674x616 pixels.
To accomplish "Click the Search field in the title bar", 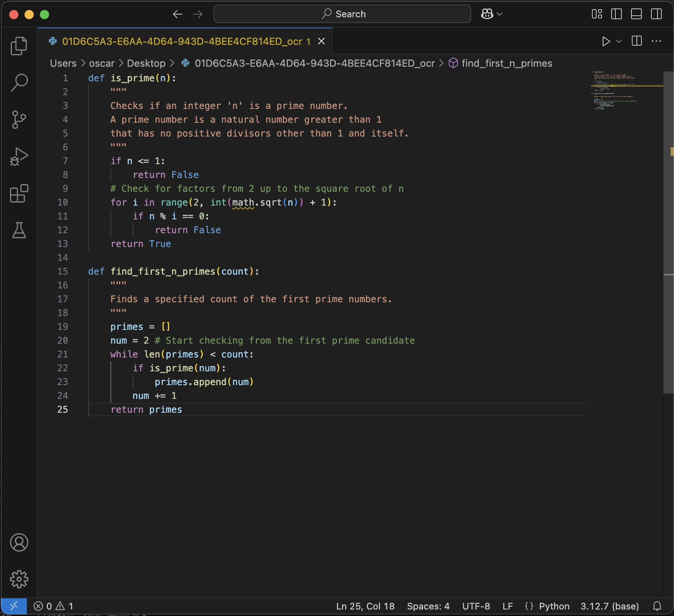I will [342, 14].
